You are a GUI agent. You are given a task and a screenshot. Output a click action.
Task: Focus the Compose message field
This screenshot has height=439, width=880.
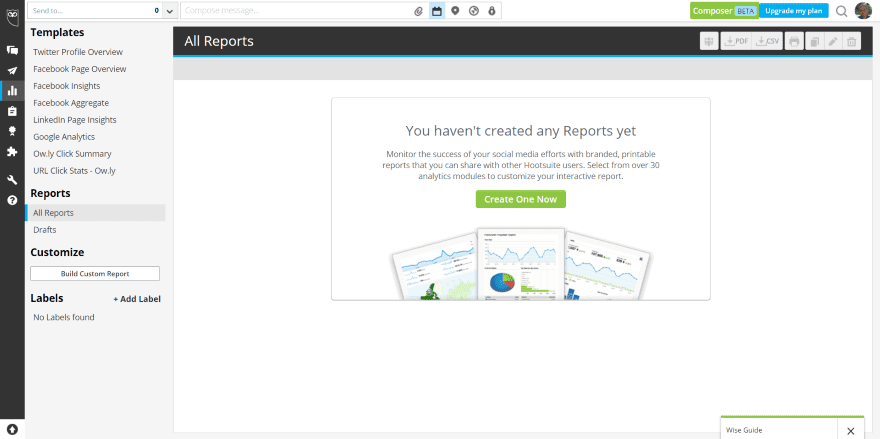click(x=296, y=11)
